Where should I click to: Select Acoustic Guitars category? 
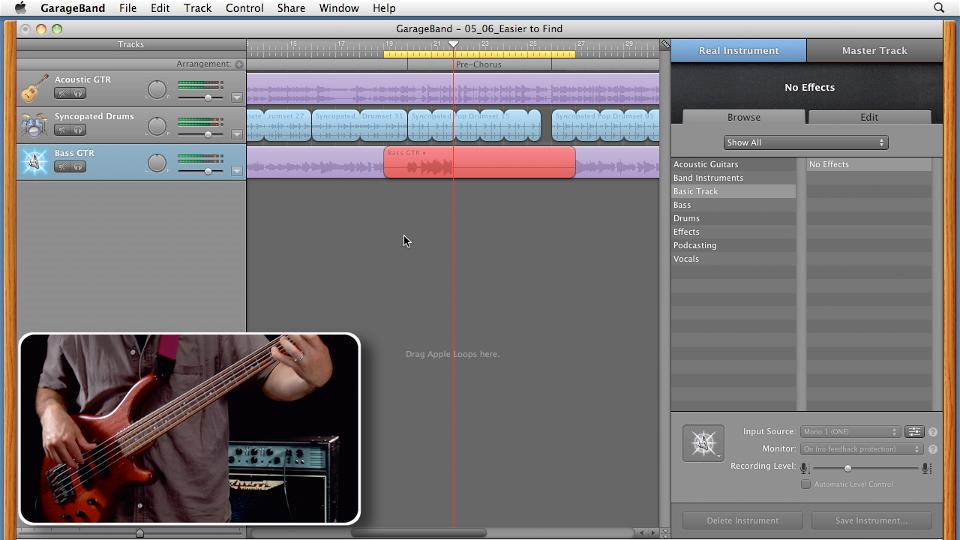click(733, 164)
